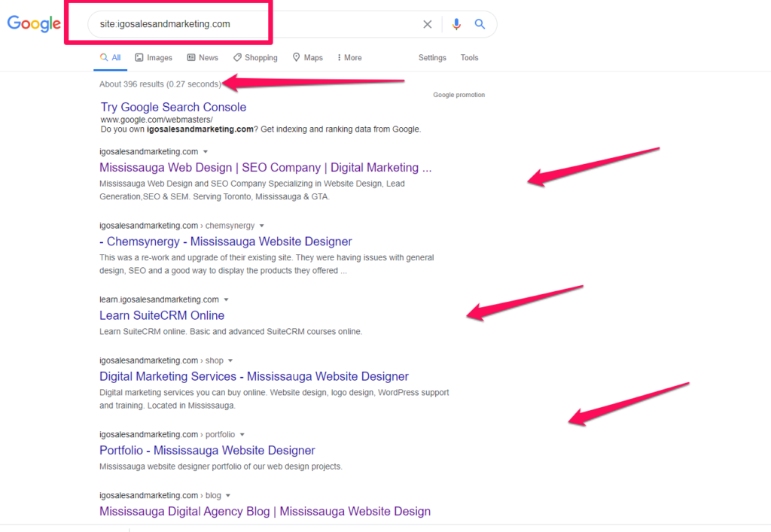Image resolution: width=771 pixels, height=532 pixels.
Task: Clear the search box with X icon
Action: (428, 24)
